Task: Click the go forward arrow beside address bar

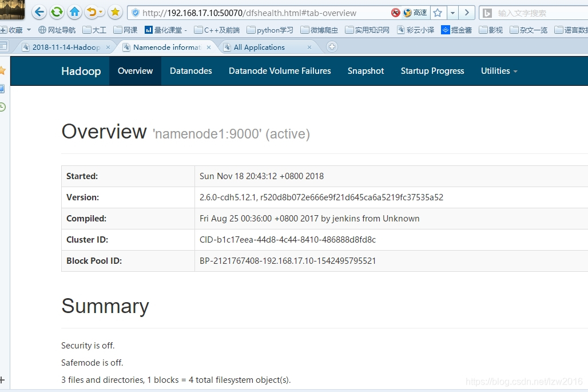Action: pos(467,13)
